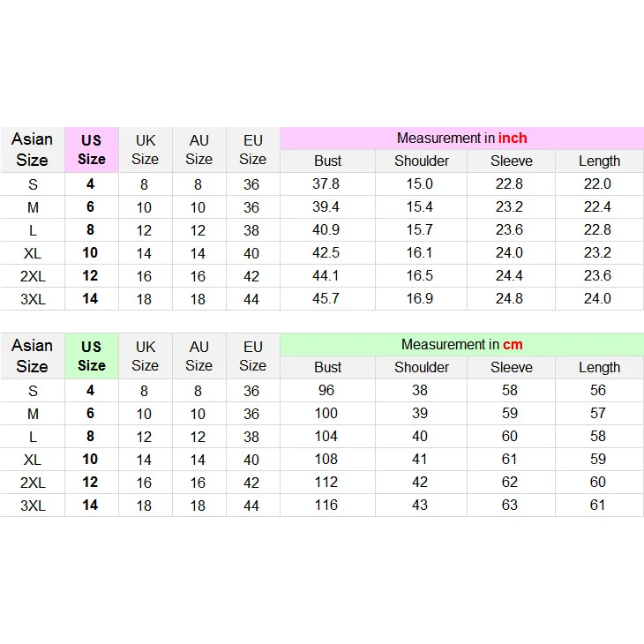Select the green US Size header cell
The image size is (644, 644).
(92, 356)
